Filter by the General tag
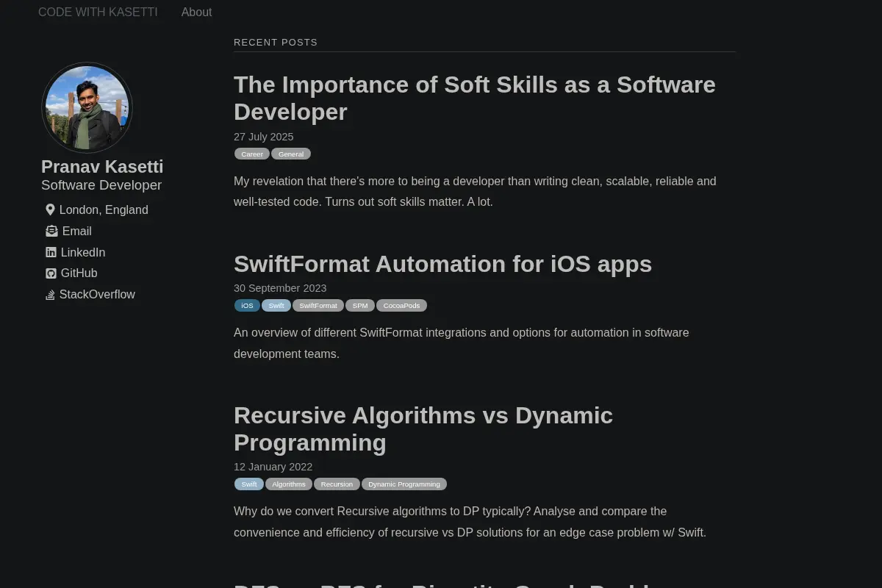Image resolution: width=882 pixels, height=588 pixels. point(291,154)
